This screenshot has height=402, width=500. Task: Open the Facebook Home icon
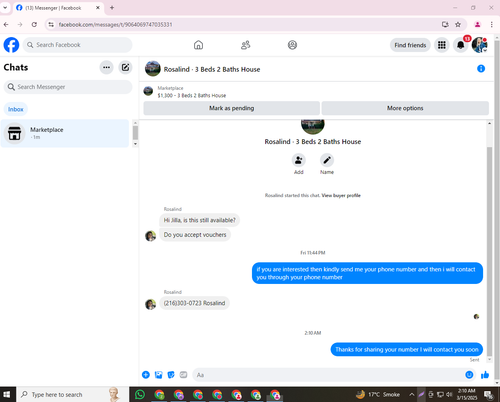coord(198,45)
